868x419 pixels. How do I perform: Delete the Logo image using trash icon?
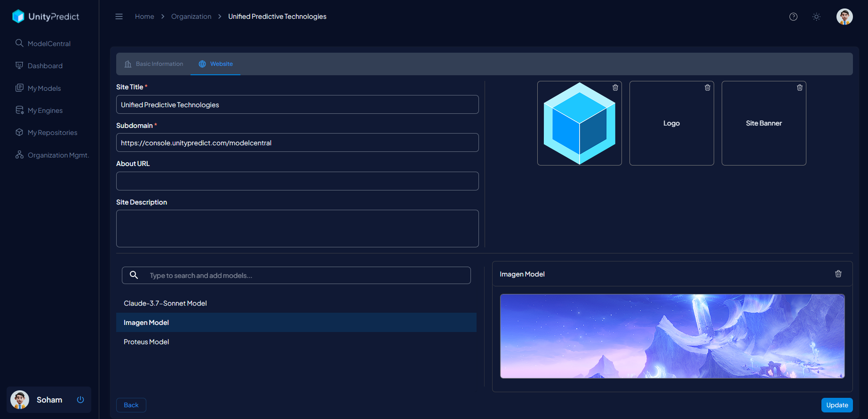707,87
